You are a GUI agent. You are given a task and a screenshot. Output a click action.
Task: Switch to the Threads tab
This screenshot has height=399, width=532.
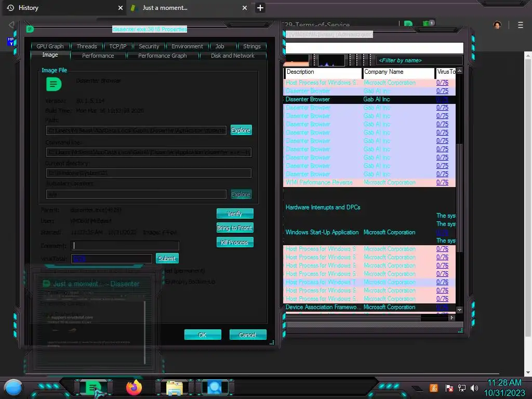click(x=87, y=46)
